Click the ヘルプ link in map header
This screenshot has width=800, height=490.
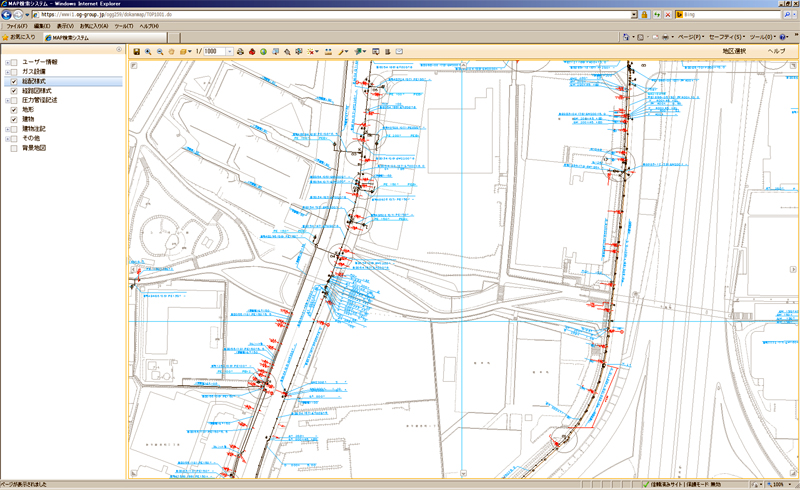pos(776,51)
